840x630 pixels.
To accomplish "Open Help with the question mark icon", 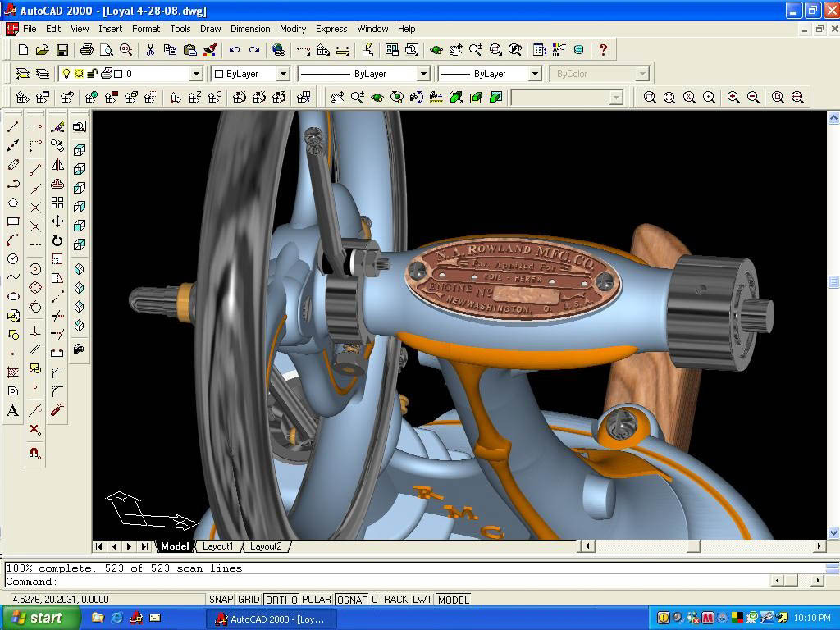I will (x=603, y=50).
